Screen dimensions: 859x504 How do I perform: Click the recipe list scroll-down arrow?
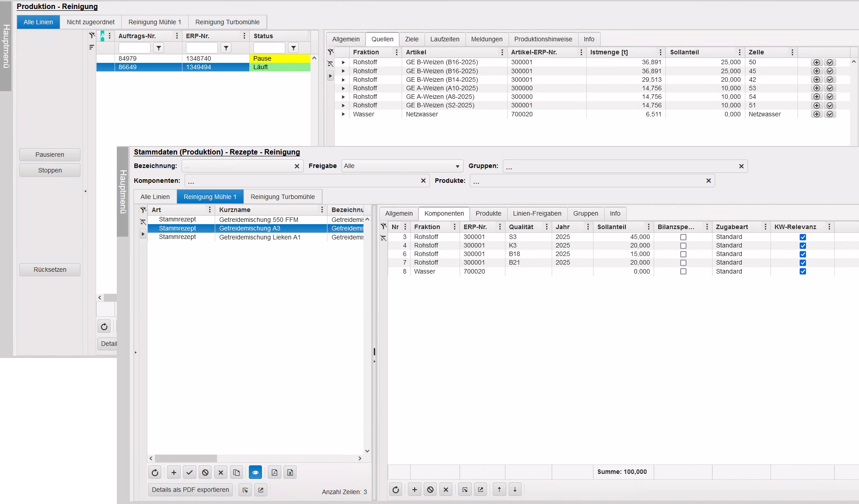367,451
